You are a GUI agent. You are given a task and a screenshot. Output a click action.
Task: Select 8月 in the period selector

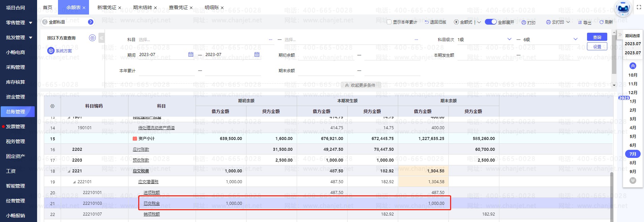tap(633, 163)
